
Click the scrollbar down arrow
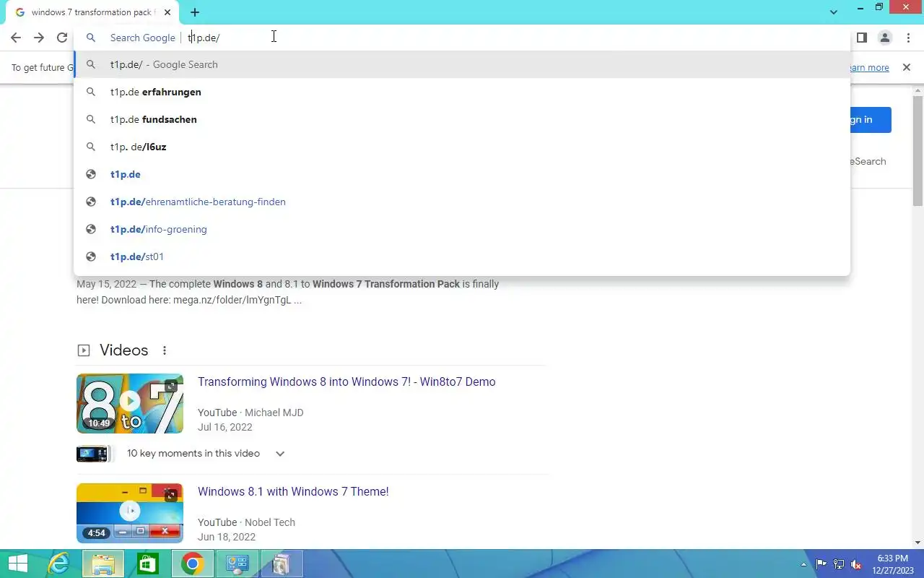pos(918,543)
